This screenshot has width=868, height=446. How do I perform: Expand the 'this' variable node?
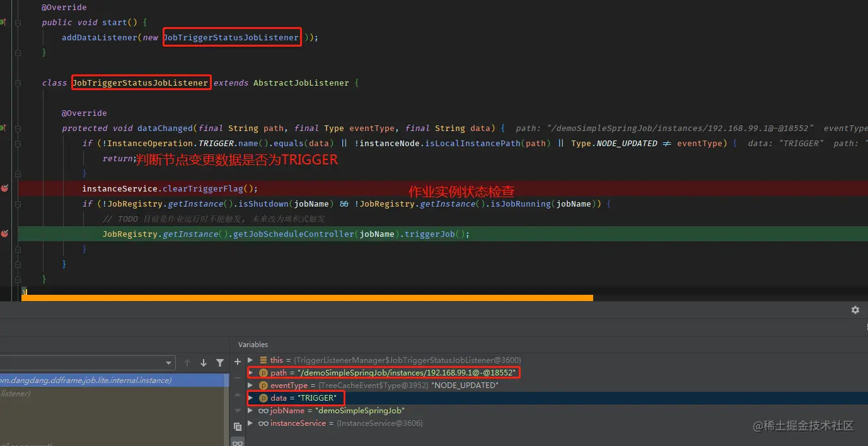[x=251, y=360]
